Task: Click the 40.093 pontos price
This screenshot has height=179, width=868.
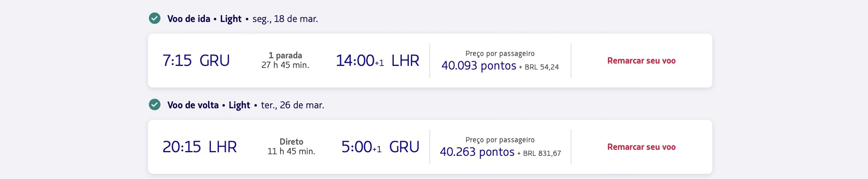Action: [479, 66]
